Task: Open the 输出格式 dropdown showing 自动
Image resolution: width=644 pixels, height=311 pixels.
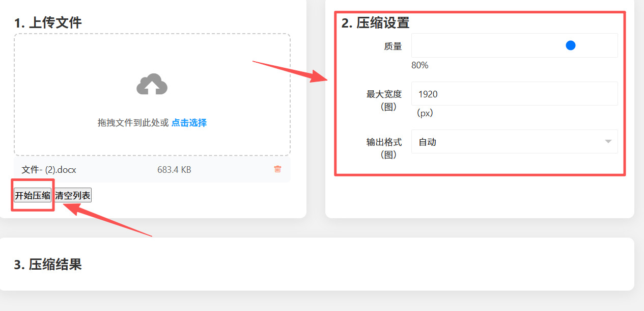Action: tap(514, 142)
